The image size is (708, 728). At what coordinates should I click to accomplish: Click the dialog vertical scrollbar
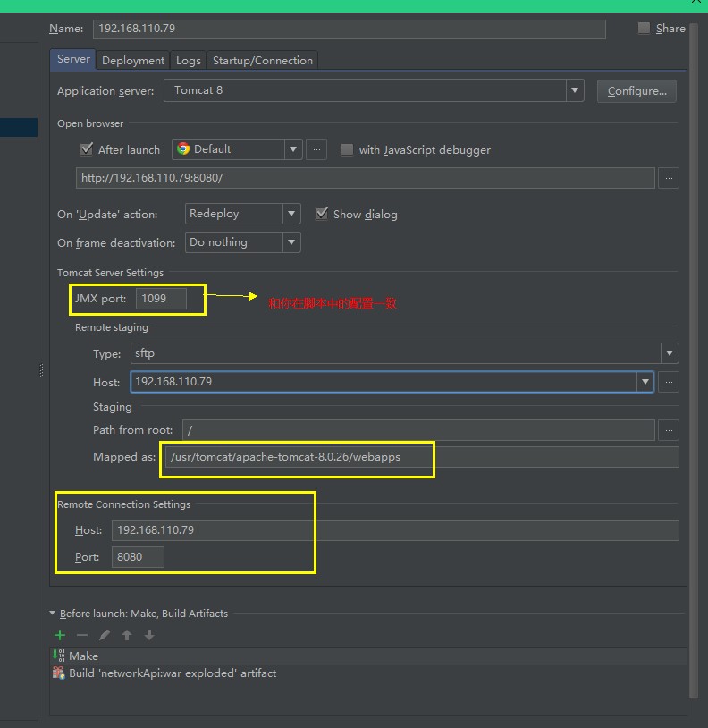point(694,360)
